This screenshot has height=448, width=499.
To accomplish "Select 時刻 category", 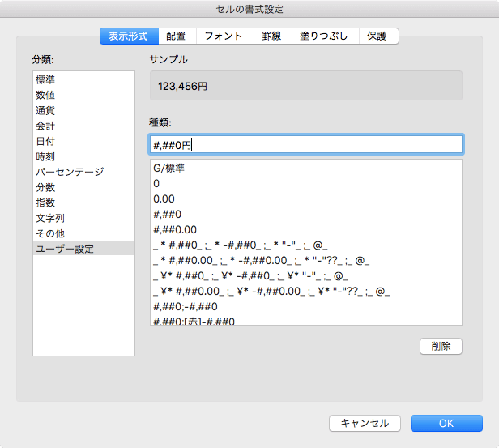I will pos(83,156).
